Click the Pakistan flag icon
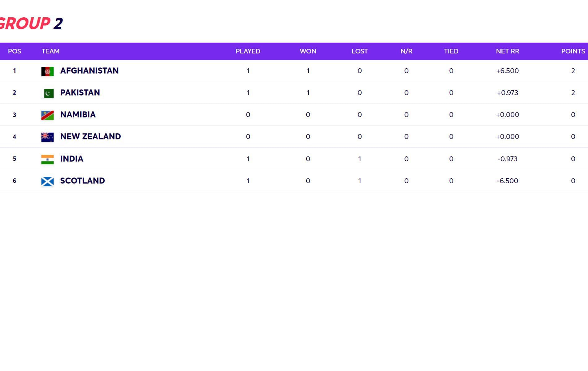 [47, 93]
